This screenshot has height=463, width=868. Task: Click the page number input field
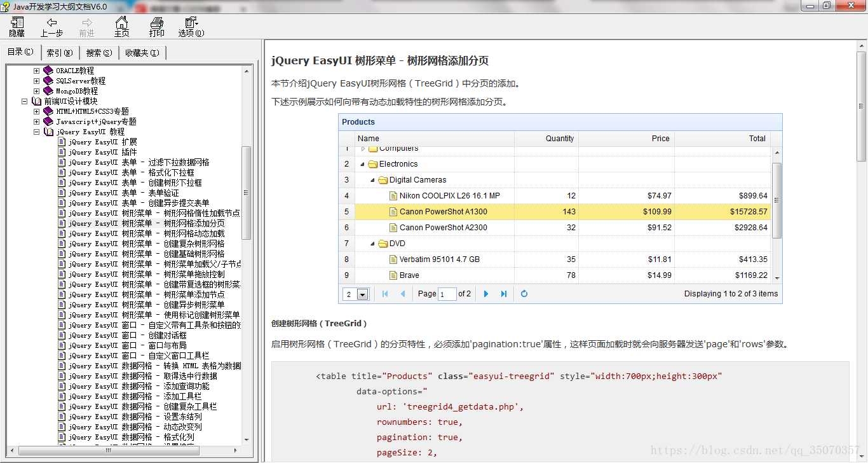coord(447,294)
